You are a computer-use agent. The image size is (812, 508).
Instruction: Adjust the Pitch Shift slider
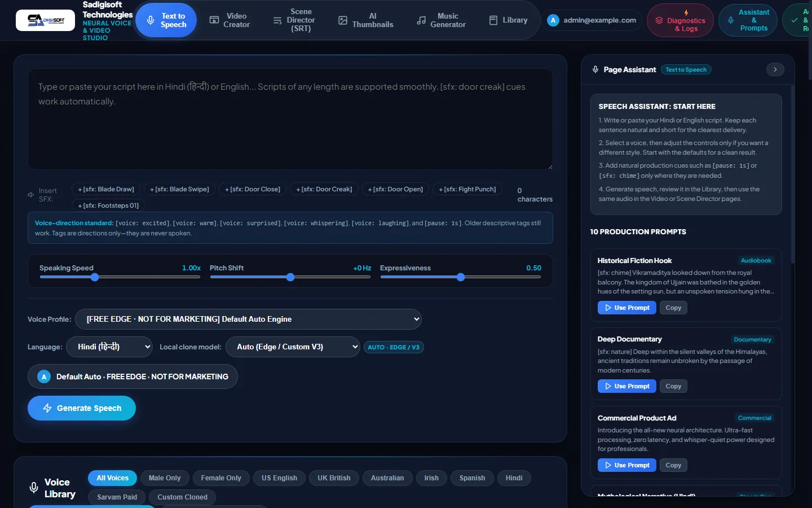point(290,277)
